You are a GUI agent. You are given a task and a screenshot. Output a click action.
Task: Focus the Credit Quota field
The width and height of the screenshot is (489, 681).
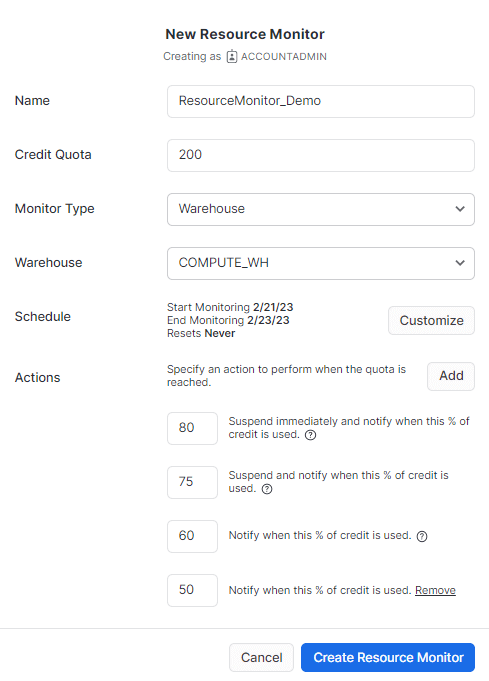click(320, 155)
